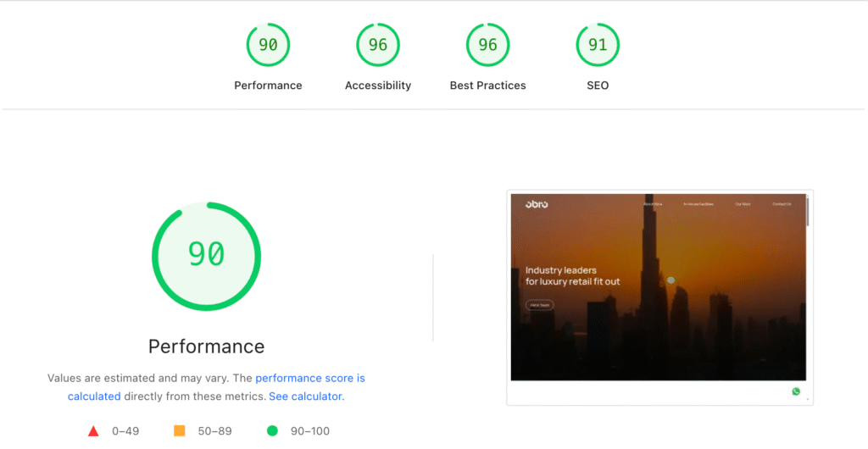The height and width of the screenshot is (449, 868).
Task: Click the scrollbar in the page preview
Action: point(807,213)
